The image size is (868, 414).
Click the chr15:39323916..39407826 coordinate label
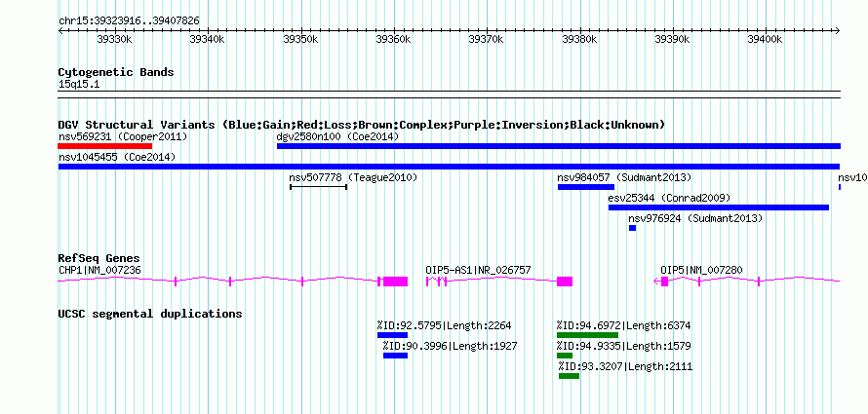coord(129,21)
